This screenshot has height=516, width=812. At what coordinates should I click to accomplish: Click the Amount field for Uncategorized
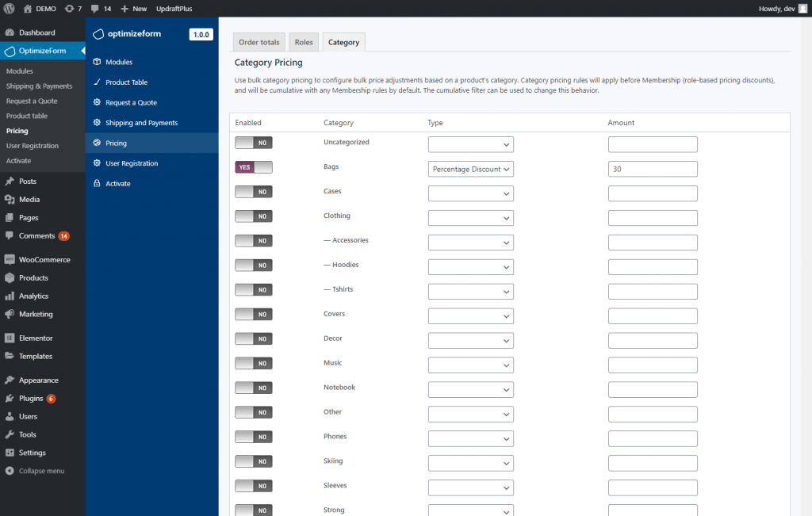[x=653, y=144]
